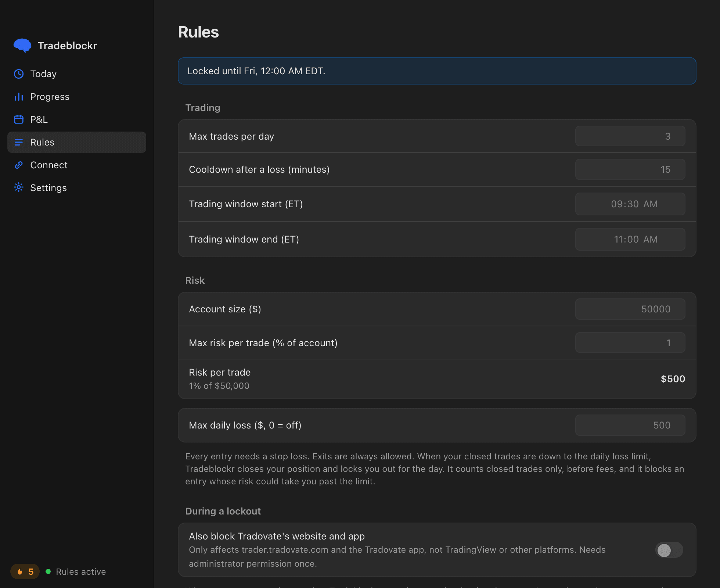Screen dimensions: 720x588
Task: Click the Risk per trade label
Action: coord(220,372)
